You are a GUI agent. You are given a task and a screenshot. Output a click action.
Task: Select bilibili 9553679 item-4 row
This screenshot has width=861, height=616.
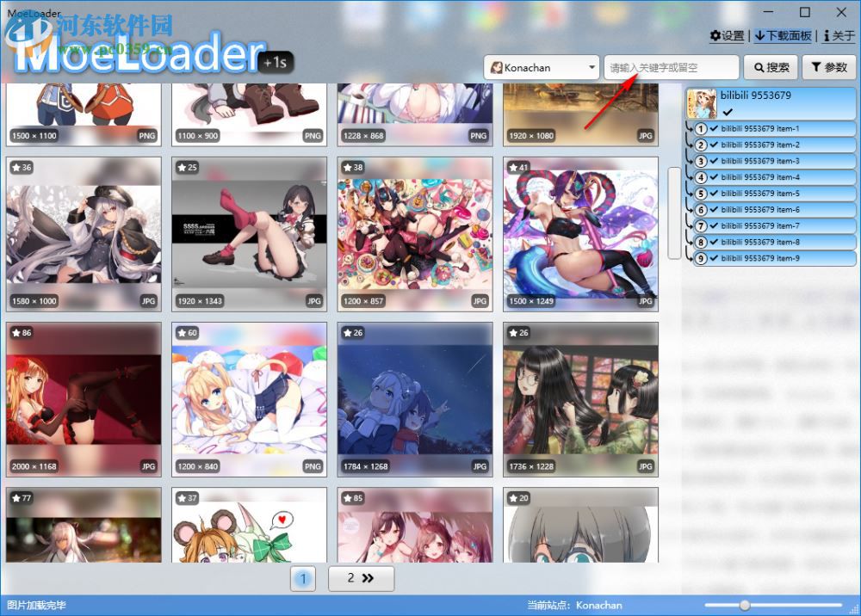coord(774,177)
